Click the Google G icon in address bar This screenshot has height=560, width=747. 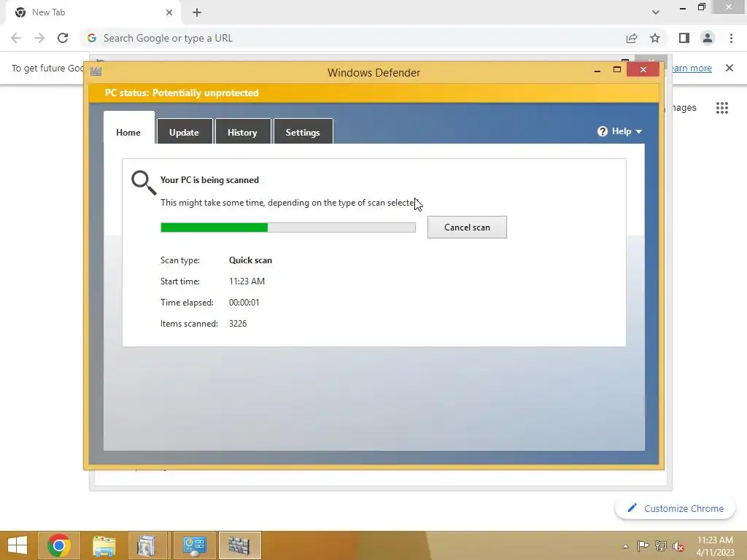click(x=92, y=38)
